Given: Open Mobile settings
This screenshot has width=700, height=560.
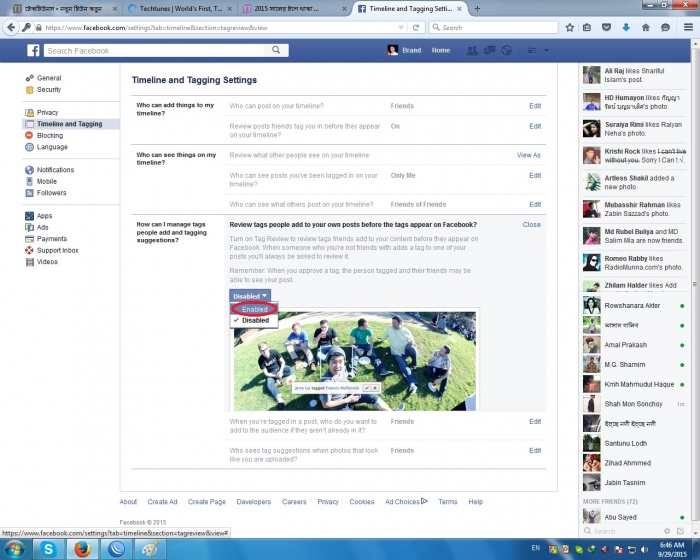Looking at the screenshot, I should pyautogui.click(x=46, y=181).
